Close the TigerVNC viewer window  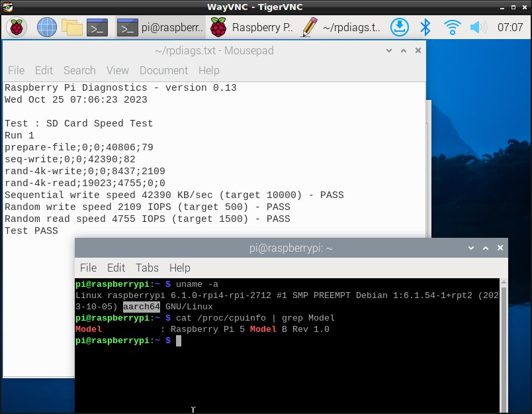pos(525,7)
